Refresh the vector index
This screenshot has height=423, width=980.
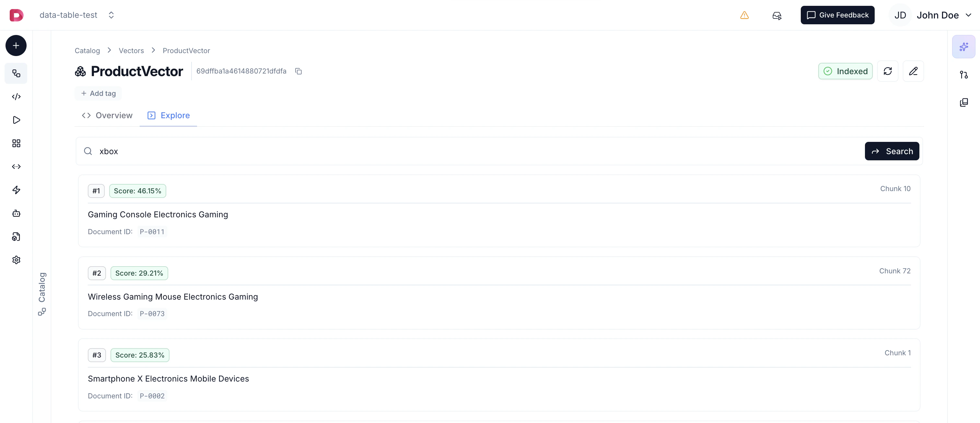888,71
